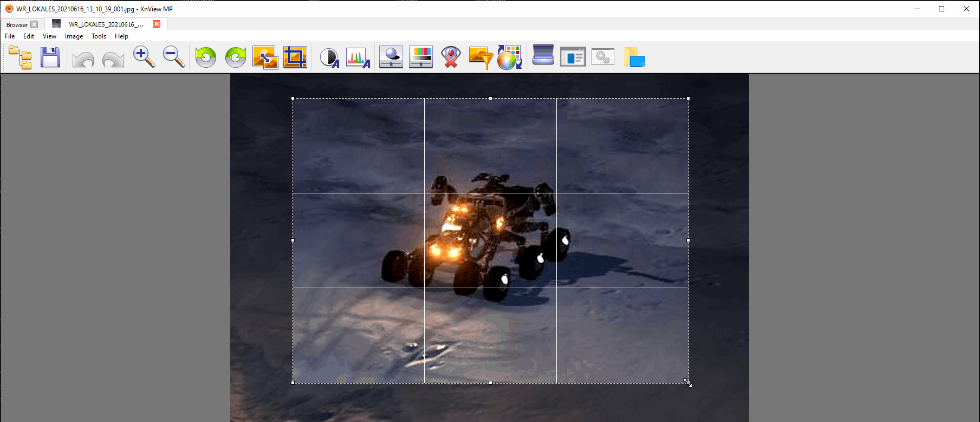Rotate the image clockwise
Viewport: 980px width, 422px height.
(236, 57)
